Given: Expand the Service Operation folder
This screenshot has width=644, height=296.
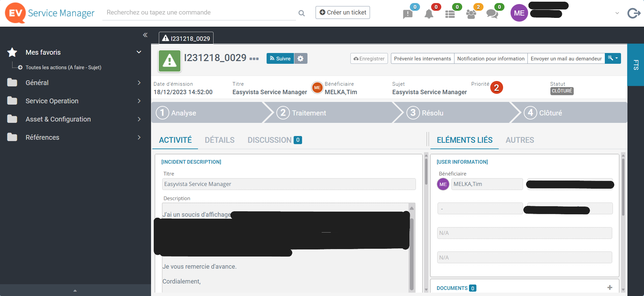Looking at the screenshot, I should (139, 101).
